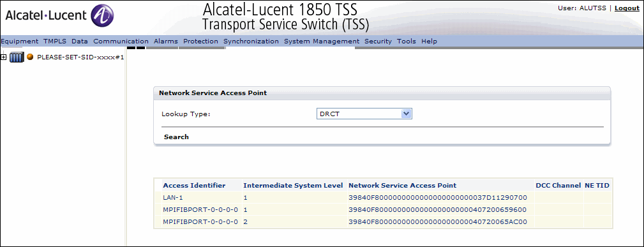Select the LAN-1 access identifier cell
Screen dimensions: 644x247
[x=172, y=198]
